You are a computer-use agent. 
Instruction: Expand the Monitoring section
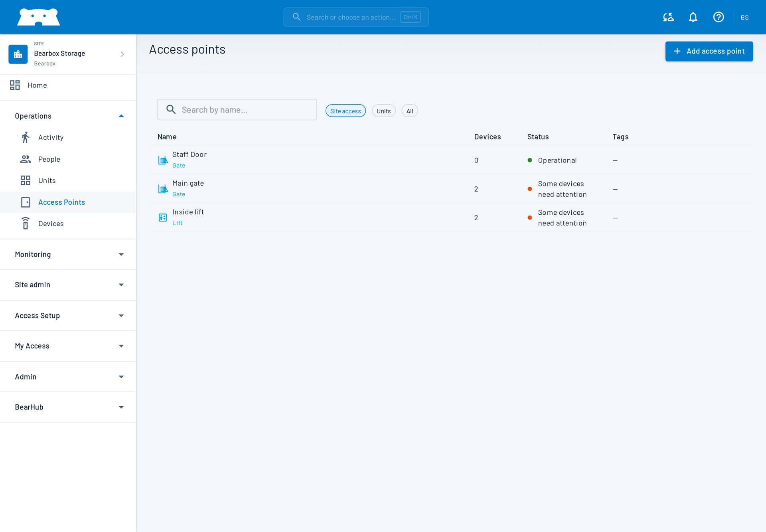68,254
